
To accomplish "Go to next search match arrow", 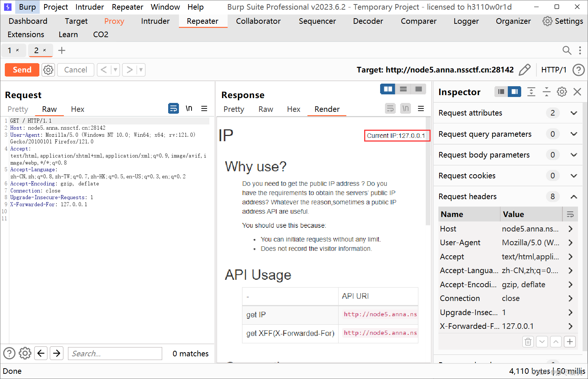I will coord(56,353).
